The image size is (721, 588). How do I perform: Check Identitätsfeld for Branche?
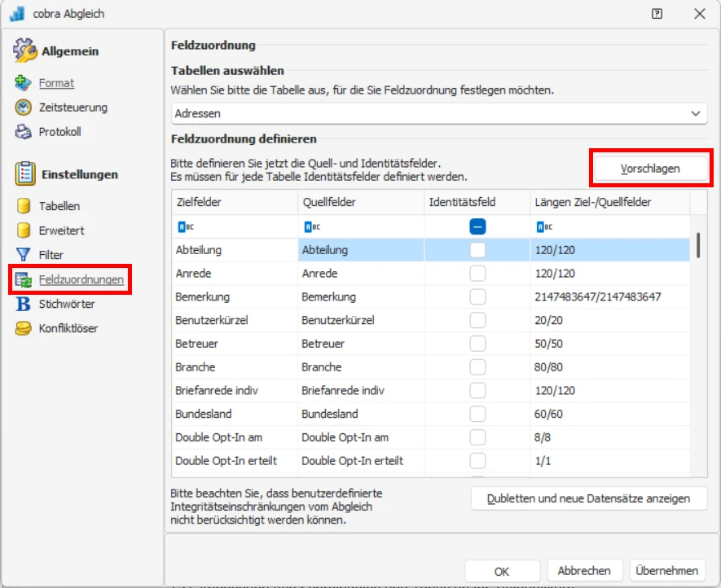click(x=477, y=367)
